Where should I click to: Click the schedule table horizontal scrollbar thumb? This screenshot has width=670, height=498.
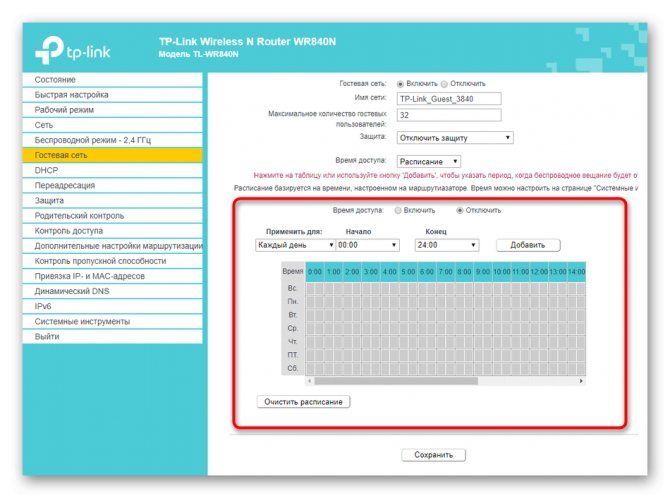click(396, 380)
